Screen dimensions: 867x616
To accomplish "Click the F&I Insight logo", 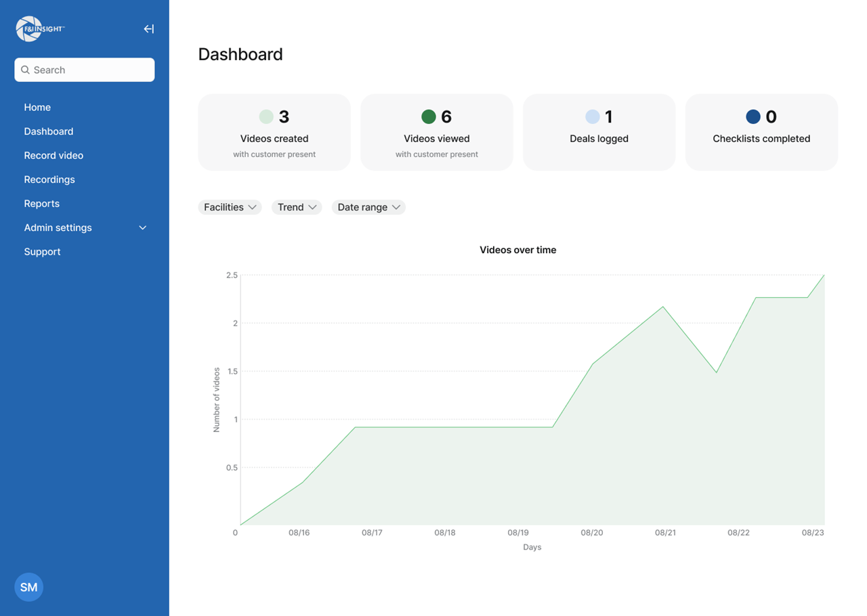I will (39, 29).
